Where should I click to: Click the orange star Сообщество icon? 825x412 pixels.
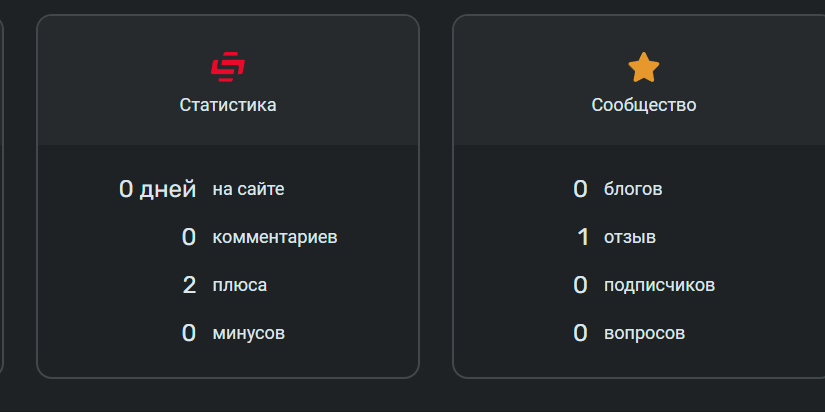coord(643,67)
